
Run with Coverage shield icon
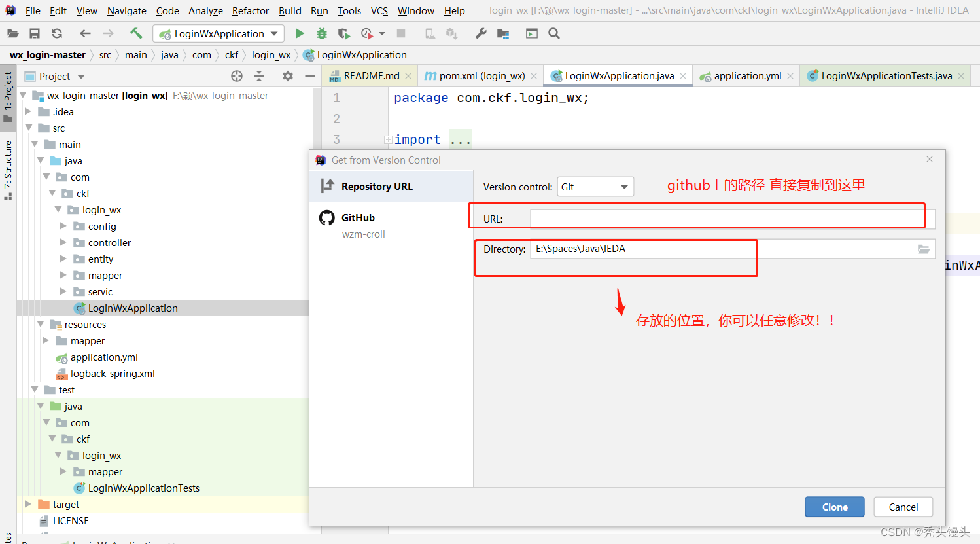click(x=343, y=33)
